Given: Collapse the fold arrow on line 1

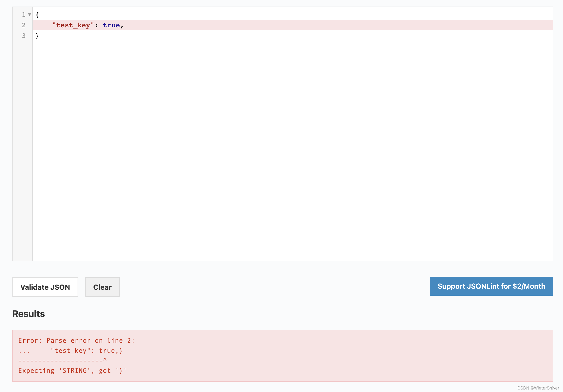Looking at the screenshot, I should (30, 15).
